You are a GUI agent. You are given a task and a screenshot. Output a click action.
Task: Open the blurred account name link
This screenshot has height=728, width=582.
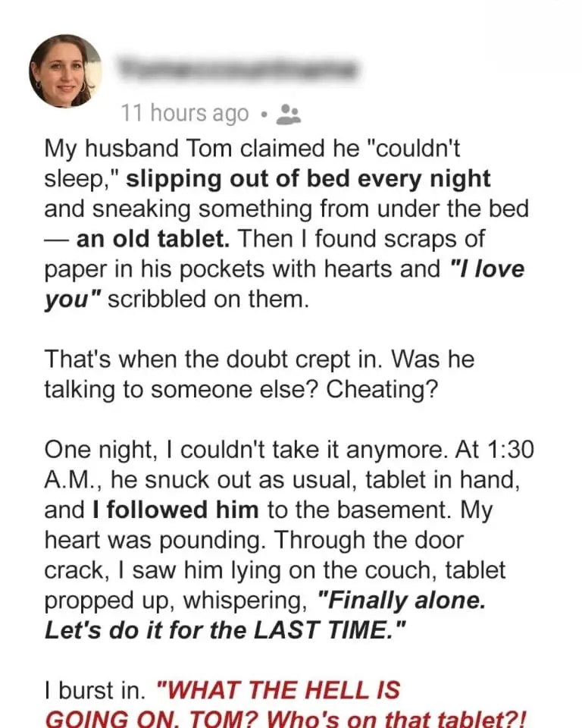[236, 70]
